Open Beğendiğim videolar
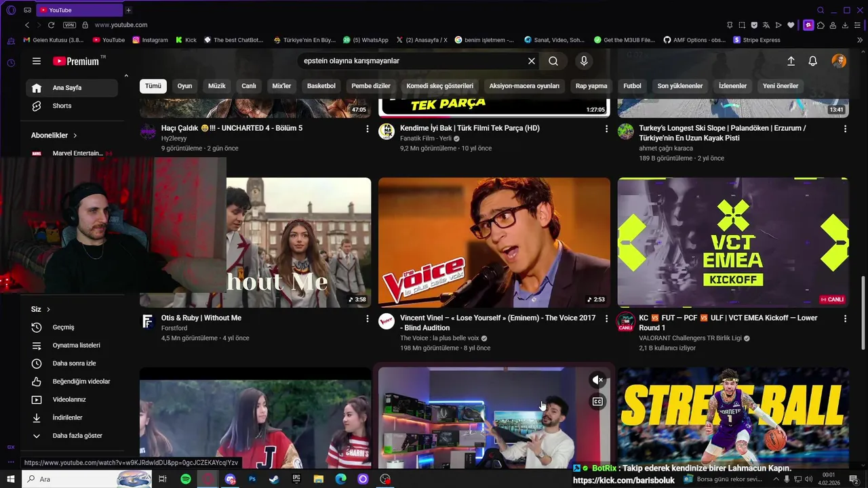Image resolution: width=868 pixels, height=488 pixels. click(72, 382)
